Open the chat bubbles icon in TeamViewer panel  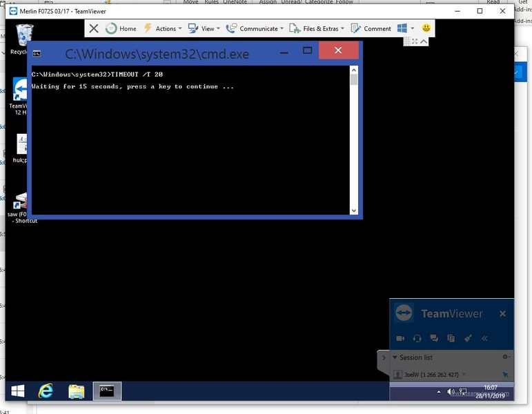pyautogui.click(x=434, y=338)
